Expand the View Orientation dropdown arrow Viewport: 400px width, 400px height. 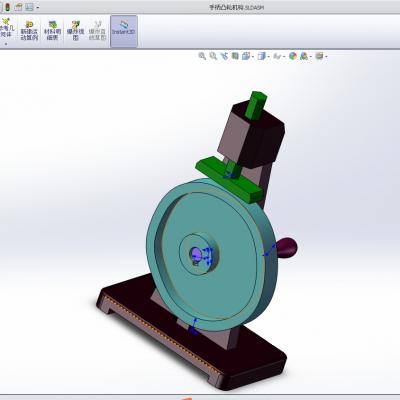[253, 57]
